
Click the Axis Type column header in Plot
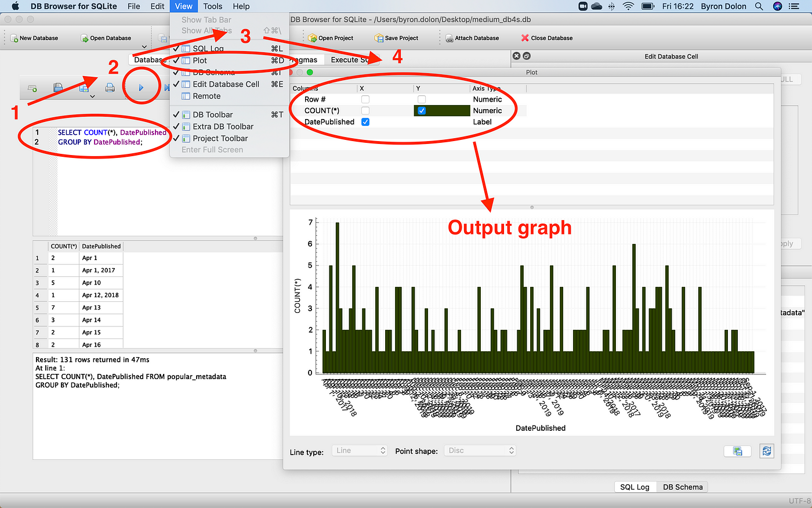click(x=499, y=88)
